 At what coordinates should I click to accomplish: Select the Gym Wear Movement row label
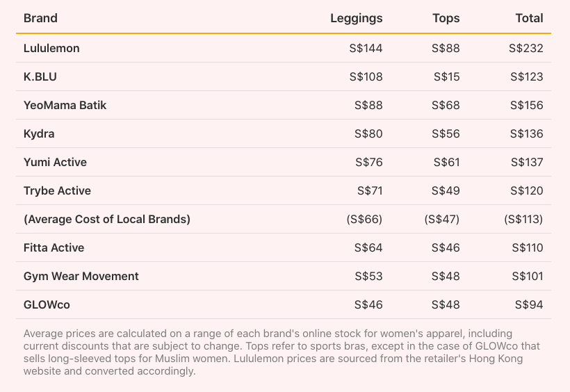[81, 276]
